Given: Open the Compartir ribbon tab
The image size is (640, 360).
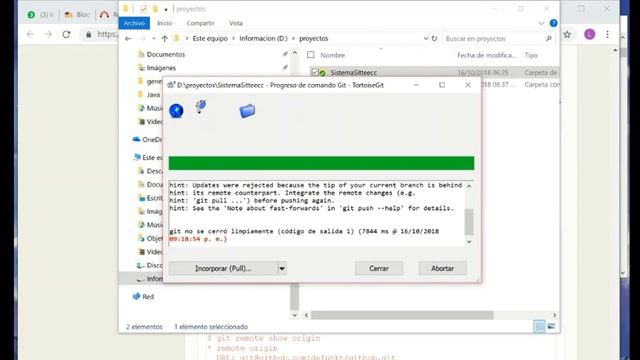Looking at the screenshot, I should tap(200, 23).
